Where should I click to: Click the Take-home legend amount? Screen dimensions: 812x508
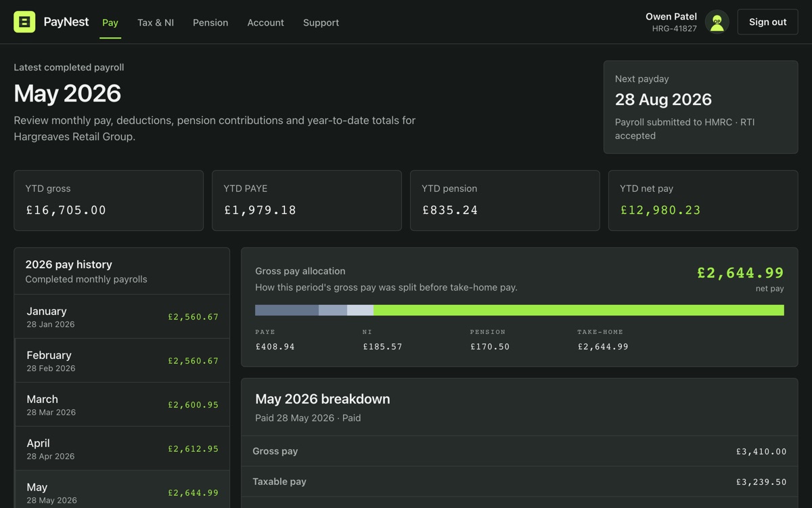click(603, 346)
